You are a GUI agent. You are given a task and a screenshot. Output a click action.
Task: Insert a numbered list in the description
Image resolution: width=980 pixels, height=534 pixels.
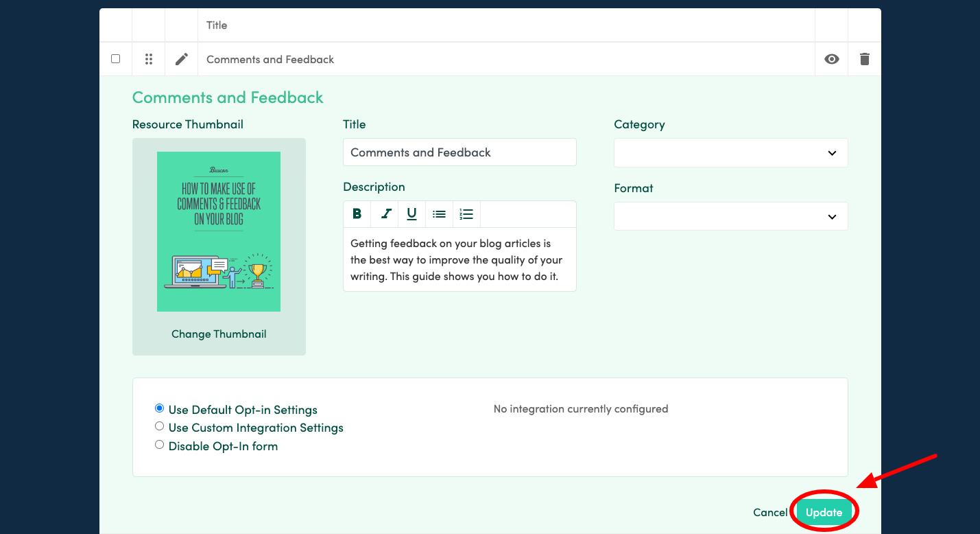click(x=466, y=213)
